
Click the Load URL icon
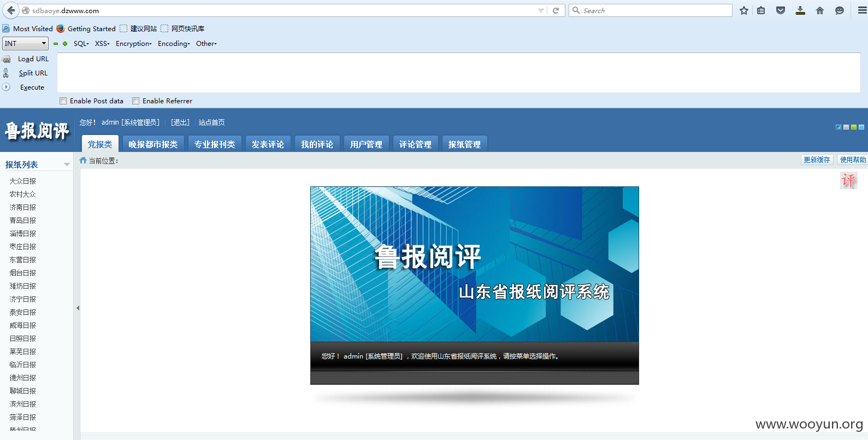click(x=7, y=59)
